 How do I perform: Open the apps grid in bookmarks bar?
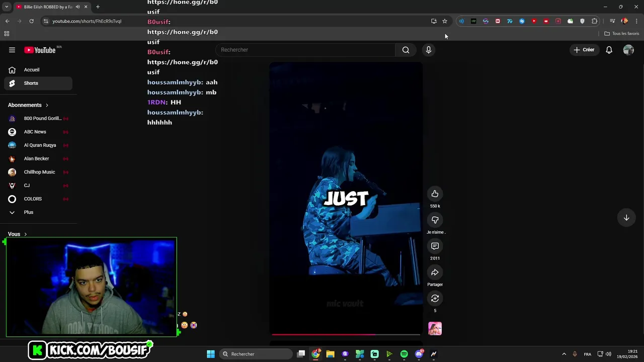(7, 34)
